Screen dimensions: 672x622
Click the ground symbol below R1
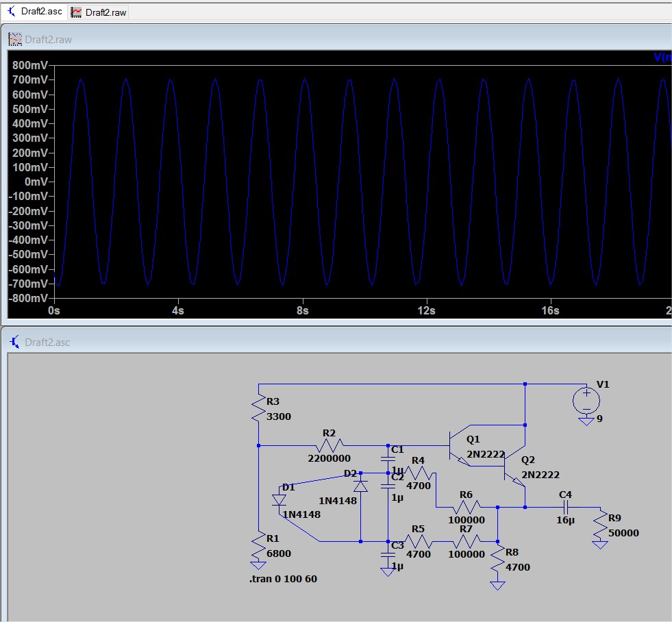(258, 565)
